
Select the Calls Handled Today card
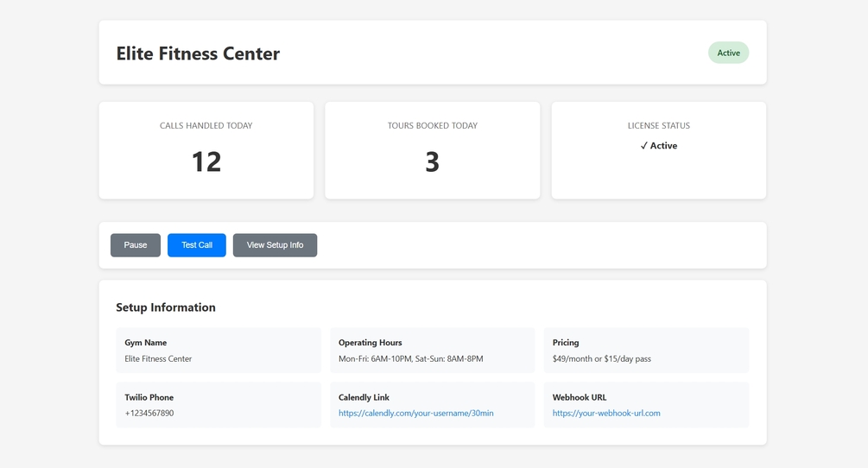coord(206,150)
